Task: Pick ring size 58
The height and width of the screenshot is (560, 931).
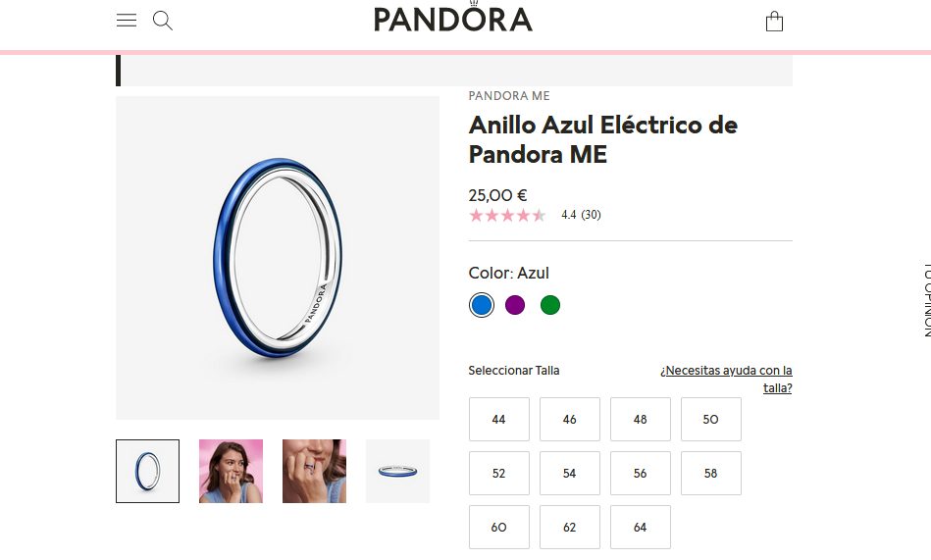Action: click(710, 474)
